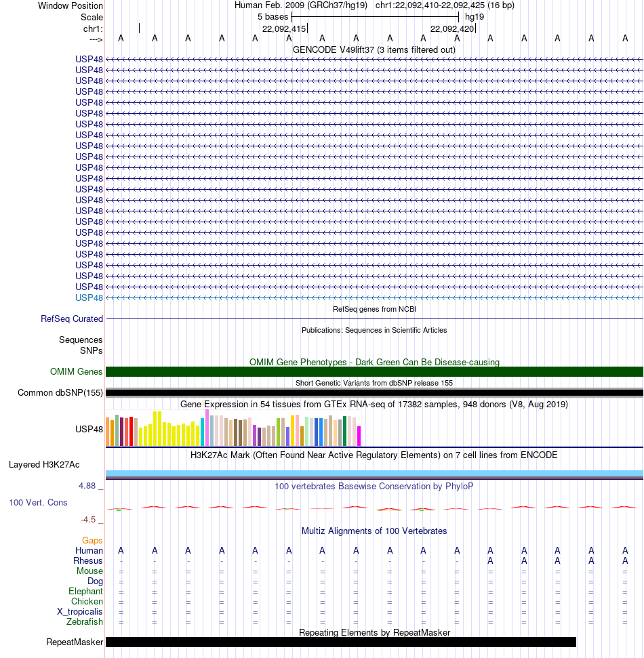Click the Zebrafish alignment row label
This screenshot has width=644, height=658.
point(84,622)
